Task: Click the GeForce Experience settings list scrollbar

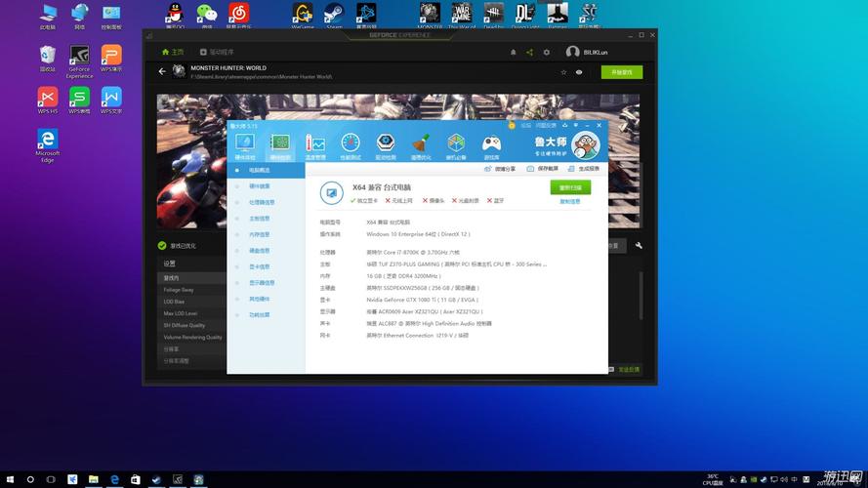Action: (x=641, y=296)
